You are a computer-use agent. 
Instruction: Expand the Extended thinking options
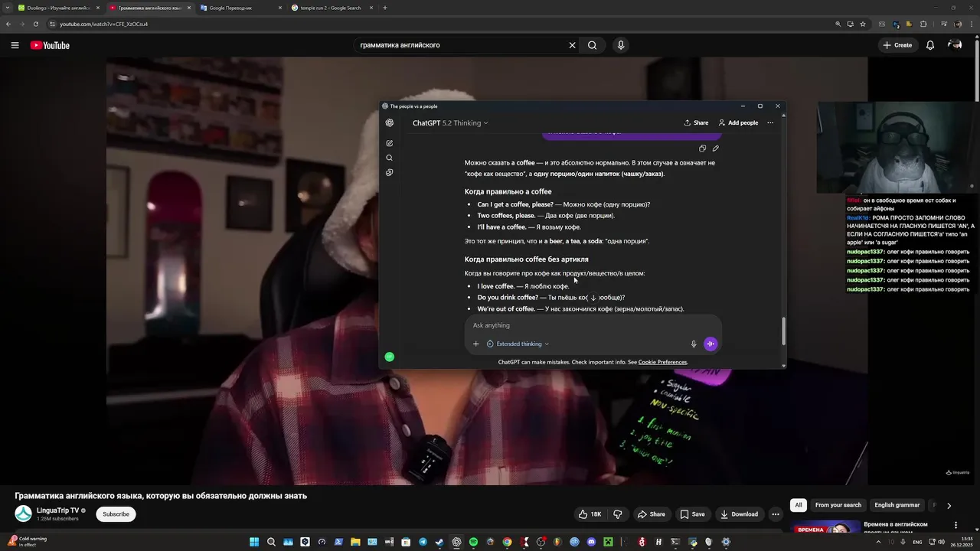coord(518,344)
